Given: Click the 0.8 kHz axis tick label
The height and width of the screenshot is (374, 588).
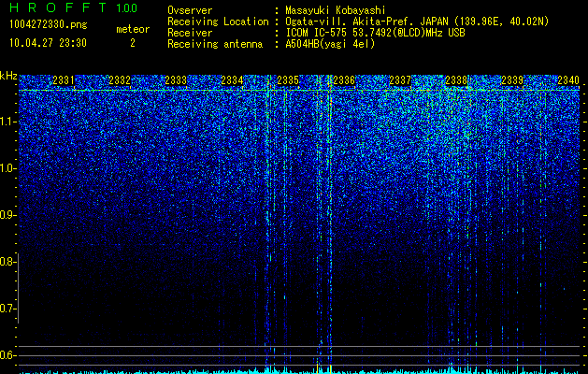Looking at the screenshot, I should point(7,262).
